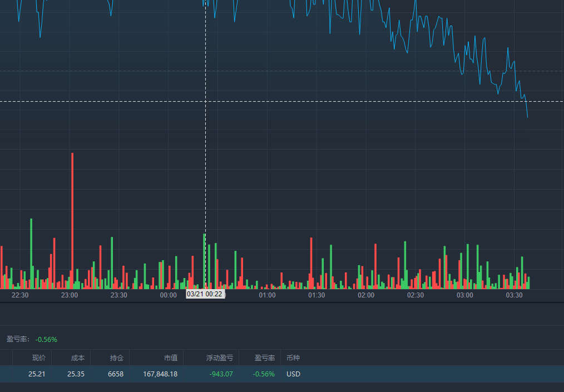Screen dimensions: 564x392
Task: Sort by the 成本 column header
Action: click(77, 358)
